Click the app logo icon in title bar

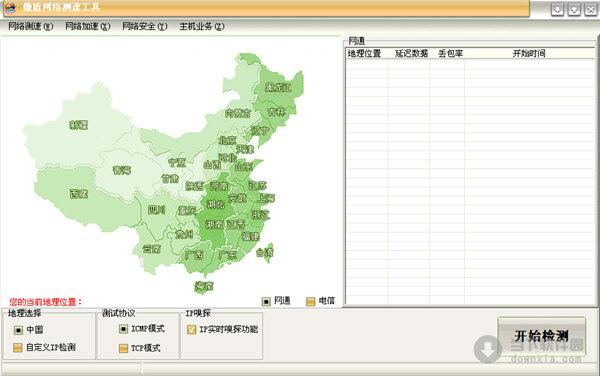10,7
